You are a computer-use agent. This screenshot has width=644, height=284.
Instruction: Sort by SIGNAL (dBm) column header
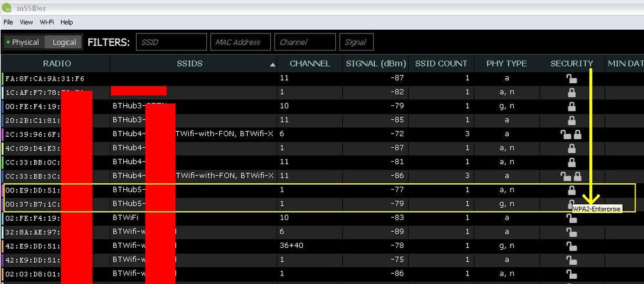[x=376, y=64]
